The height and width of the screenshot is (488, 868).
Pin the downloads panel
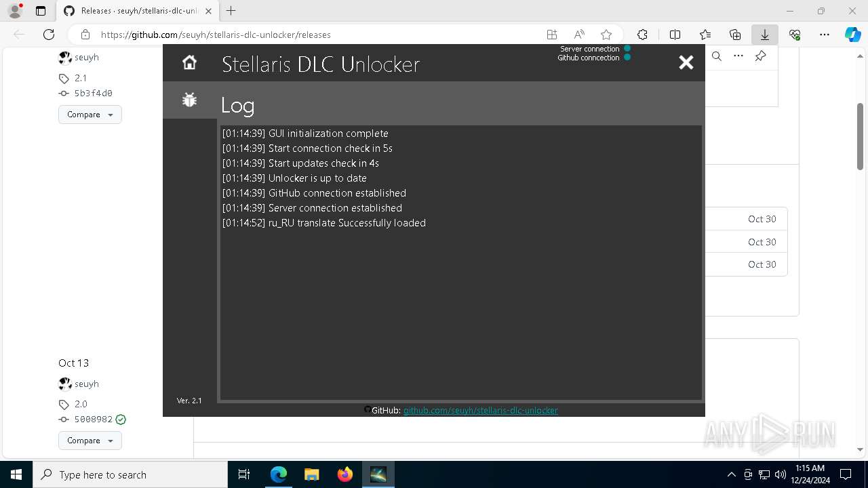click(x=760, y=56)
